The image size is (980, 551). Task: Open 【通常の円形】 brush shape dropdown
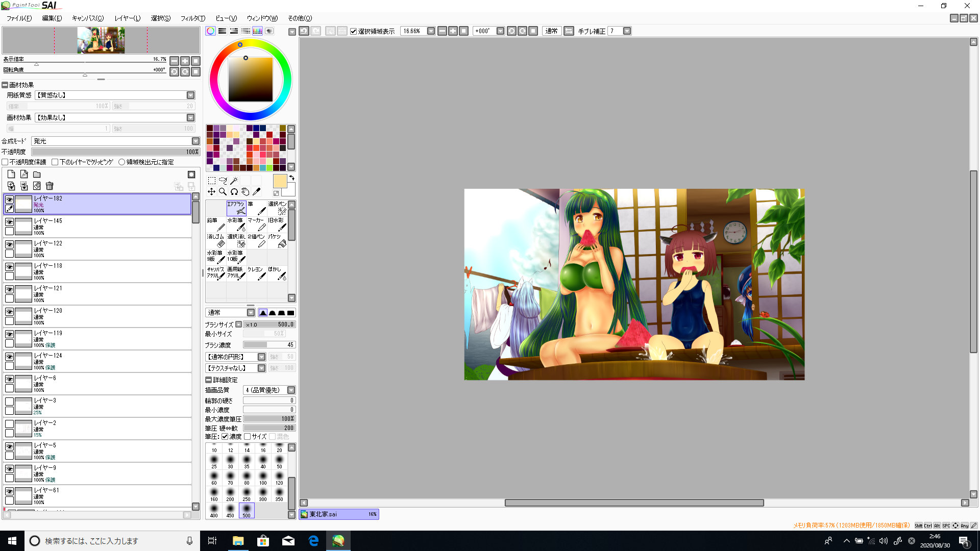tap(261, 357)
